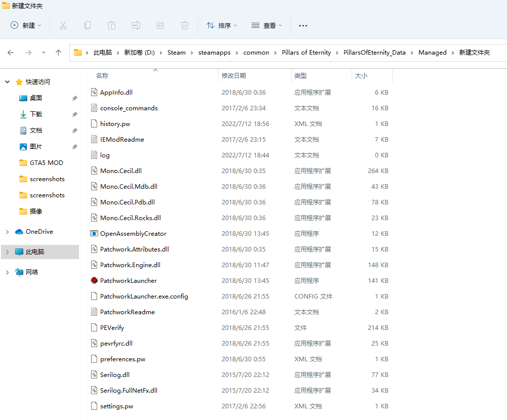The image size is (507, 420).
Task: Collapse the 快速访问 tree section
Action: pyautogui.click(x=8, y=82)
